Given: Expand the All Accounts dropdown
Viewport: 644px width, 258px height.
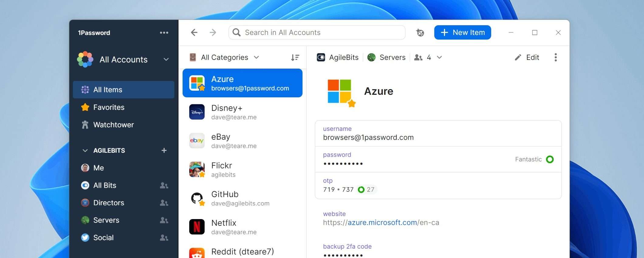Looking at the screenshot, I should point(166,59).
